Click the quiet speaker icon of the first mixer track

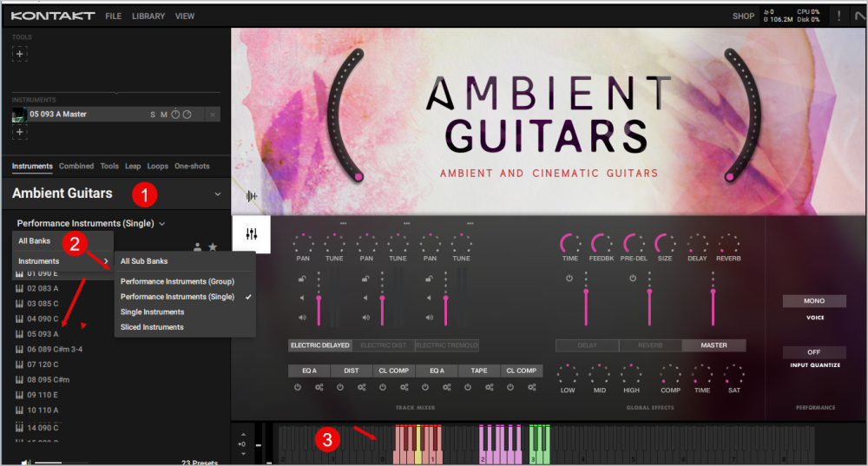(x=302, y=298)
